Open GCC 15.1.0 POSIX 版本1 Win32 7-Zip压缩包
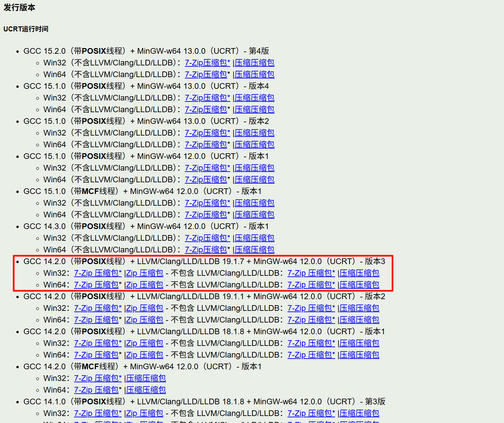This screenshot has height=423, width=504. tap(207, 168)
